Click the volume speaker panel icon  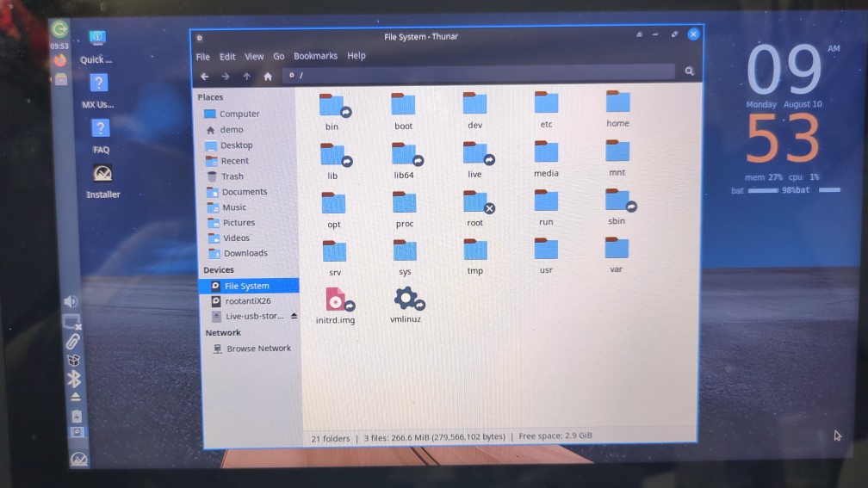(x=71, y=301)
